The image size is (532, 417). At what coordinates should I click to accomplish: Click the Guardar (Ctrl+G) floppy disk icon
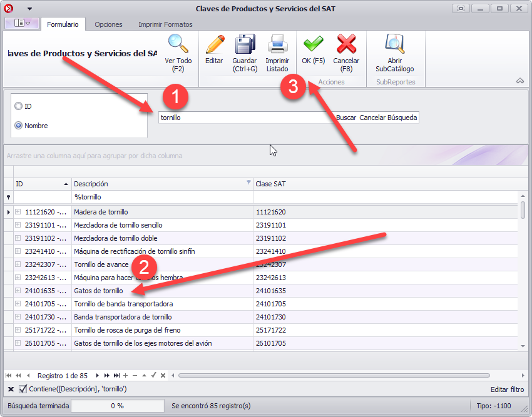[245, 44]
